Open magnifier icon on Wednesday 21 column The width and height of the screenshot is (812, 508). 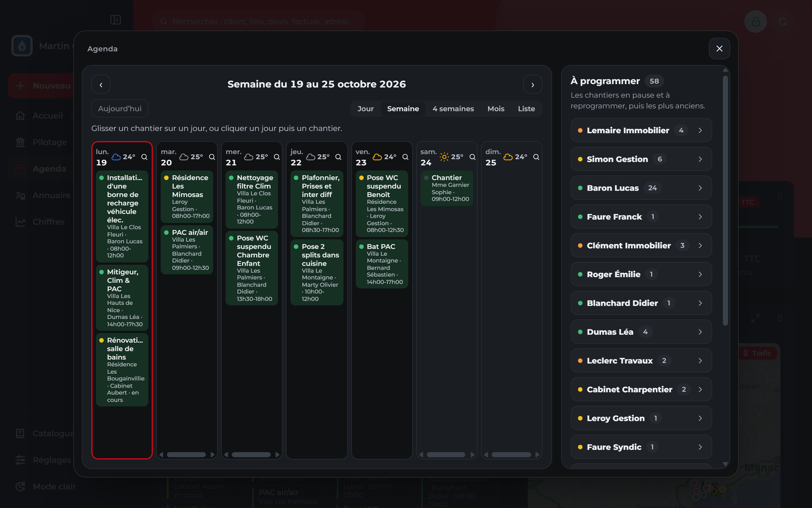coord(277,157)
